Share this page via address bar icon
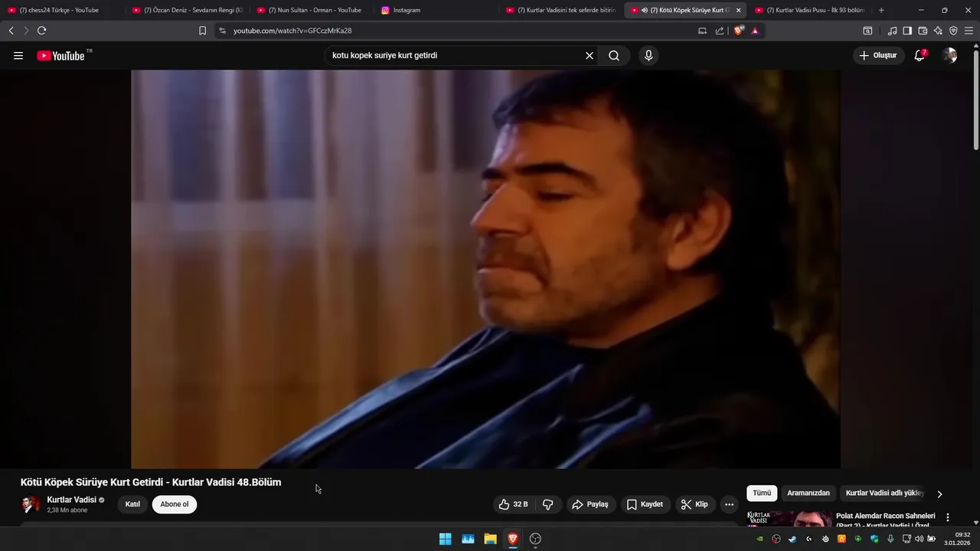The image size is (980, 551). [x=720, y=31]
